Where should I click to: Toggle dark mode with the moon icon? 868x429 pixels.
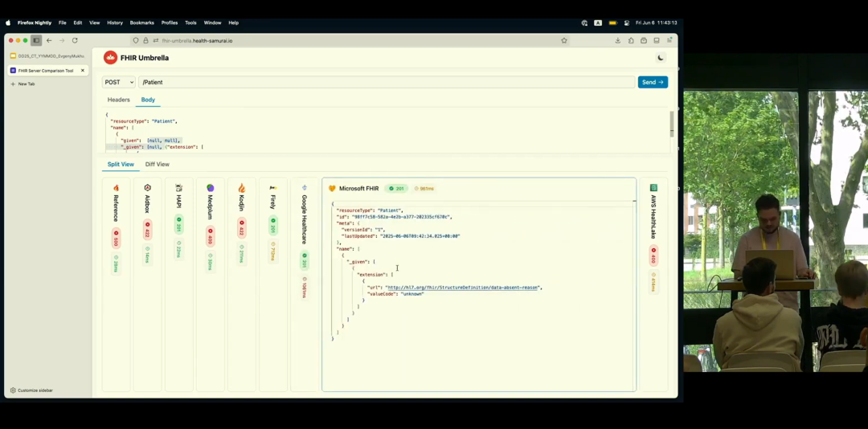click(x=661, y=58)
